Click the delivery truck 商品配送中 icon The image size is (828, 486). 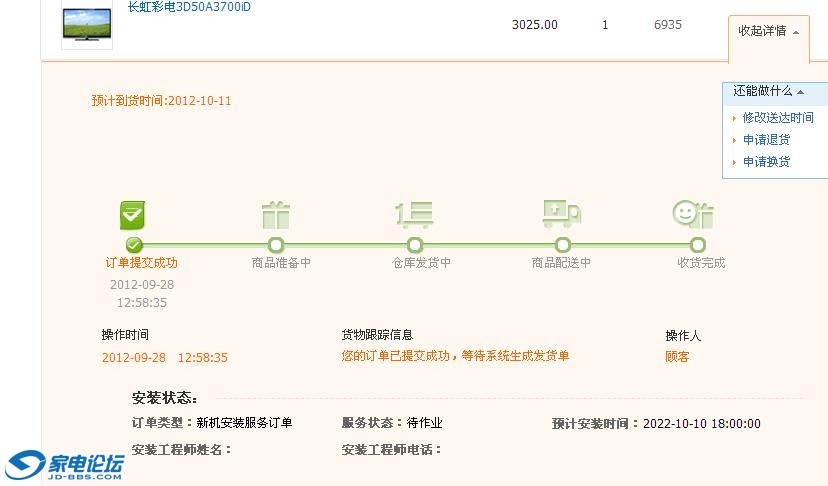561,213
